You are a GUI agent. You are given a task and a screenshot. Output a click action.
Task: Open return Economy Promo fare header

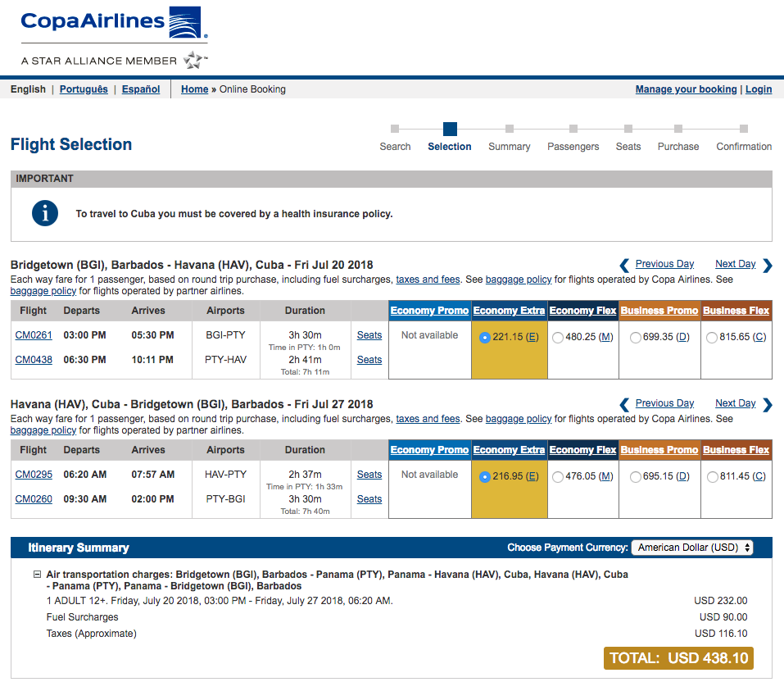(x=429, y=449)
